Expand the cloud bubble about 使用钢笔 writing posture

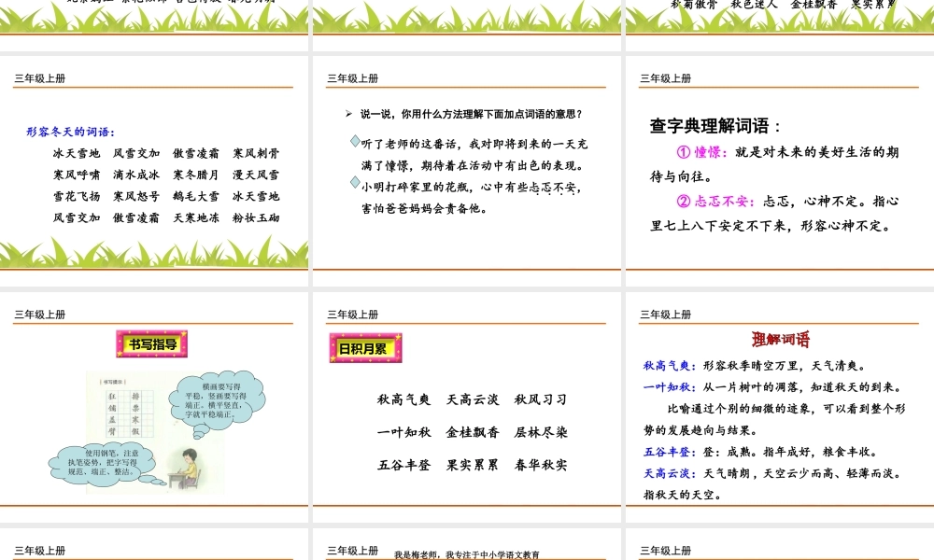[x=101, y=462]
